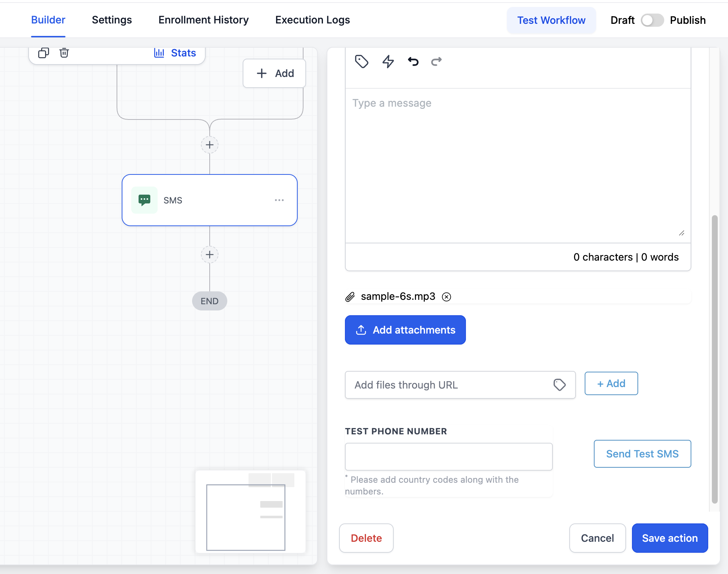Open Execution Logs tab
The image size is (728, 574).
tap(312, 20)
